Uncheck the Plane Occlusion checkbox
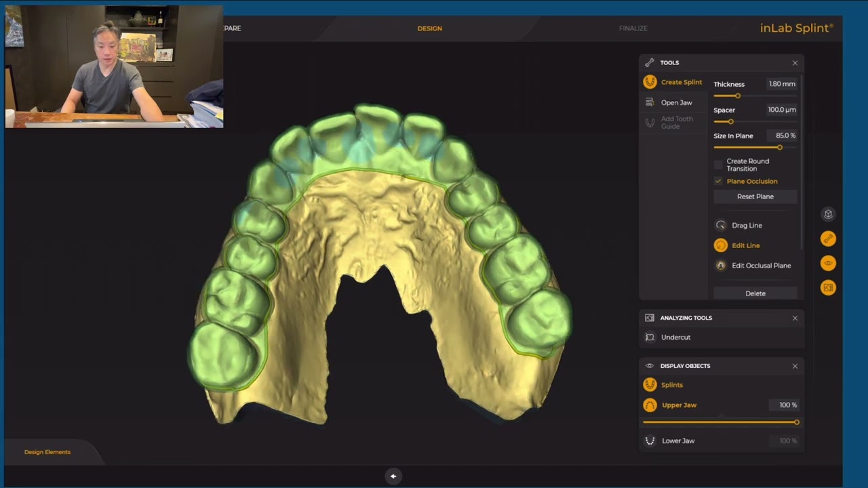Screen dimensions: 868x488 (718, 181)
